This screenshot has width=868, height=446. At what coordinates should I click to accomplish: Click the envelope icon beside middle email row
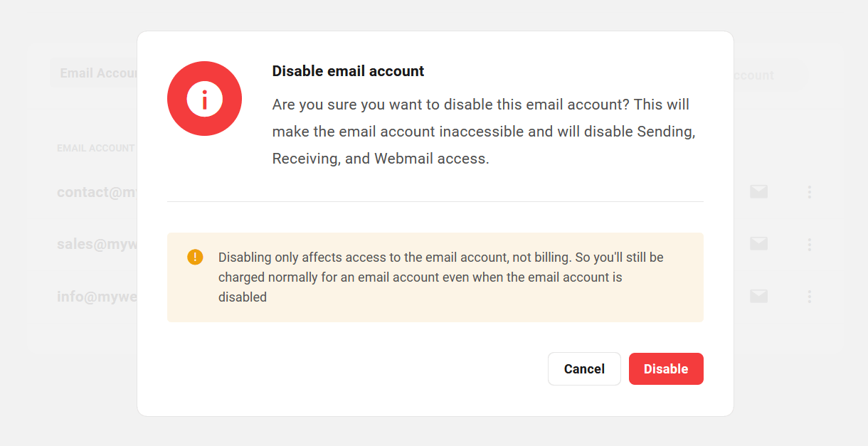(758, 243)
